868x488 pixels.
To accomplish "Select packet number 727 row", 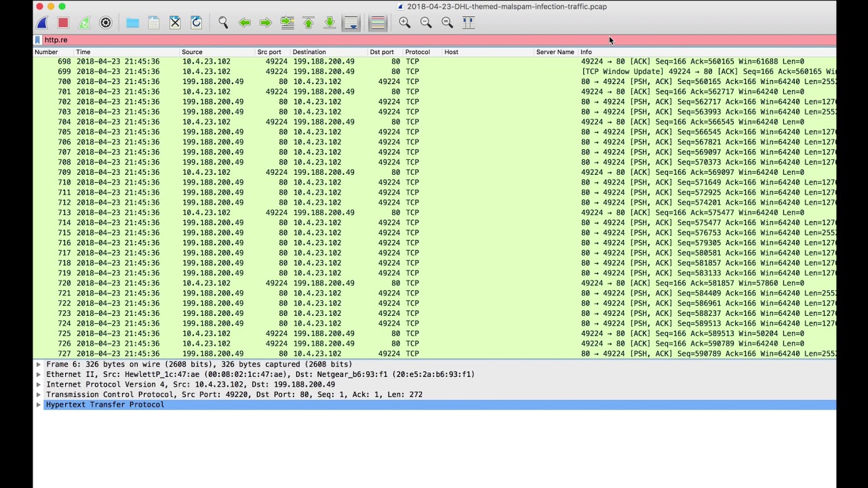I will [x=434, y=353].
